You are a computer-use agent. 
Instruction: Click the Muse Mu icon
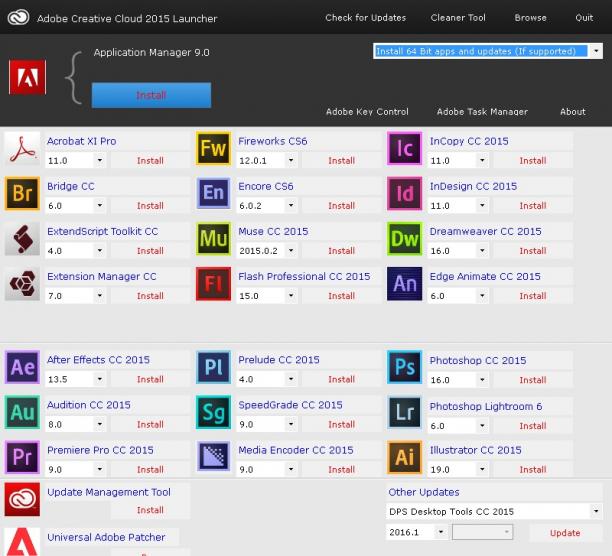[213, 238]
